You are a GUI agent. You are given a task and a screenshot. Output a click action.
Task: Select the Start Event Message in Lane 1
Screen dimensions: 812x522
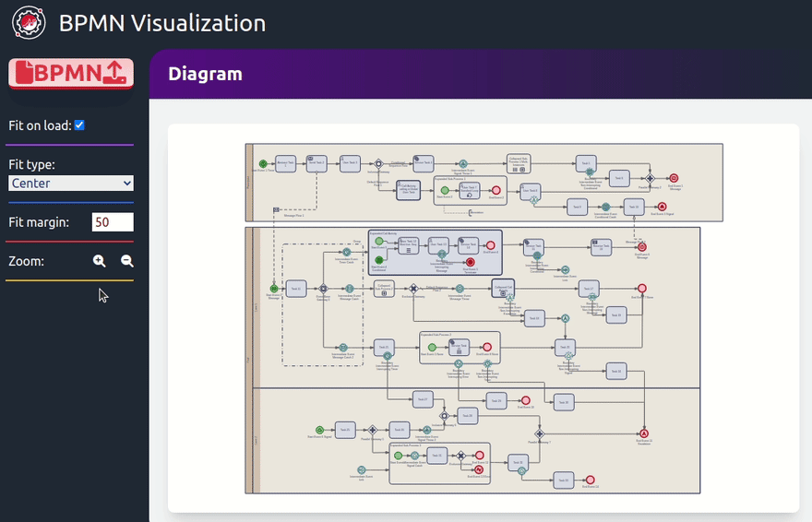point(274,289)
